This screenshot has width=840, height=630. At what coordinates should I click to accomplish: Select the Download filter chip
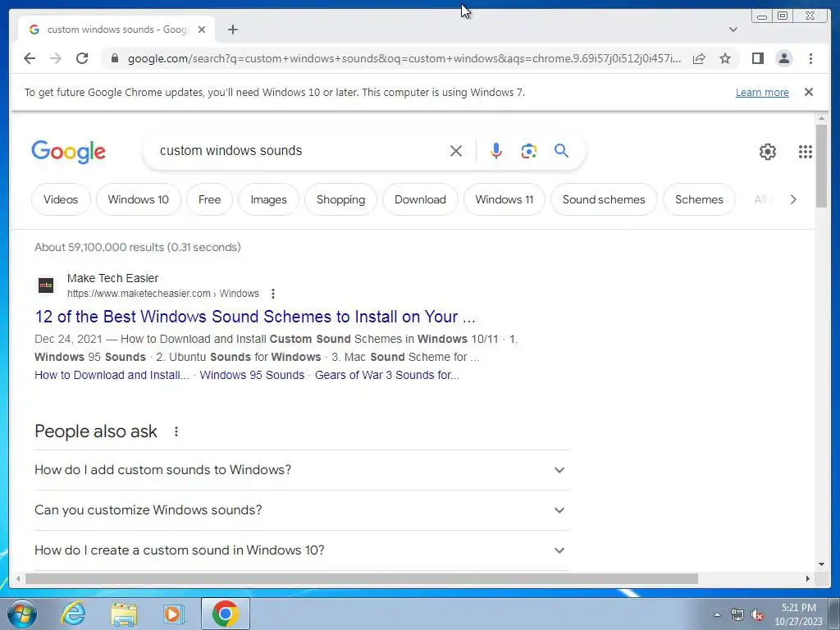(x=420, y=199)
